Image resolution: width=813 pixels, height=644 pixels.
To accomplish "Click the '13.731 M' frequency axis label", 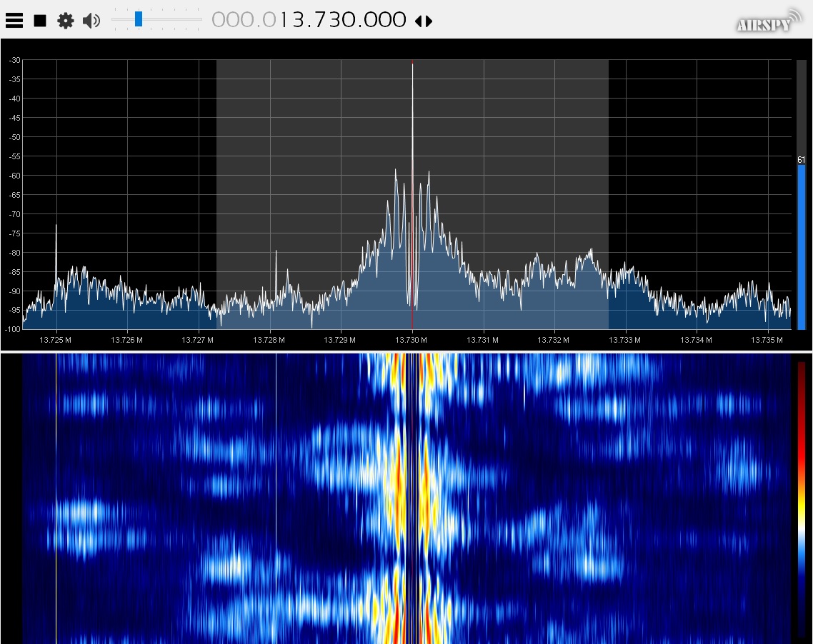I will pyautogui.click(x=482, y=340).
